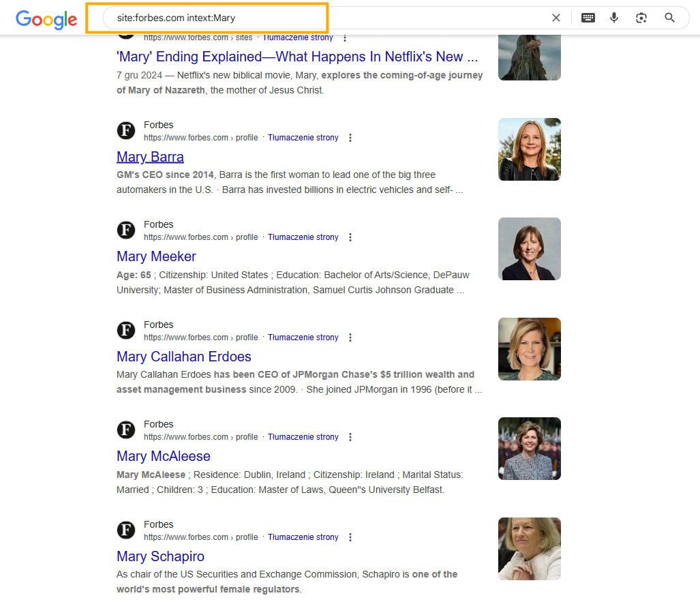The width and height of the screenshot is (700, 615).
Task: Click Tłumaczenie strony for Mary McAleese result
Action: coord(303,437)
